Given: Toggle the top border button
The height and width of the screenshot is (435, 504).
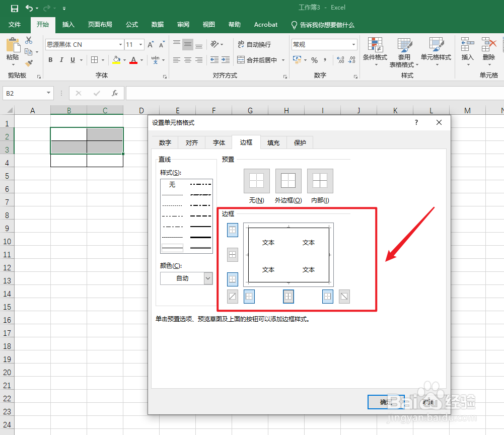Looking at the screenshot, I should pyautogui.click(x=233, y=230).
